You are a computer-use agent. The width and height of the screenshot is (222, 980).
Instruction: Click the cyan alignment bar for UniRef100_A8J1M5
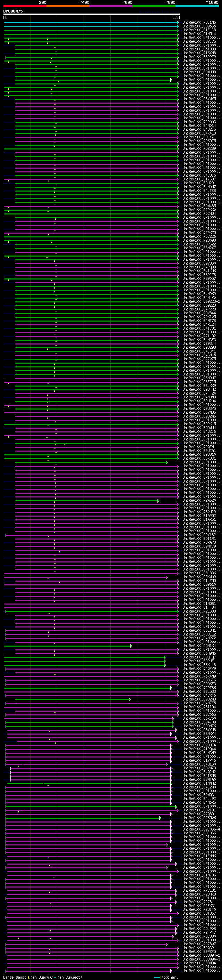pyautogui.click(x=91, y=23)
